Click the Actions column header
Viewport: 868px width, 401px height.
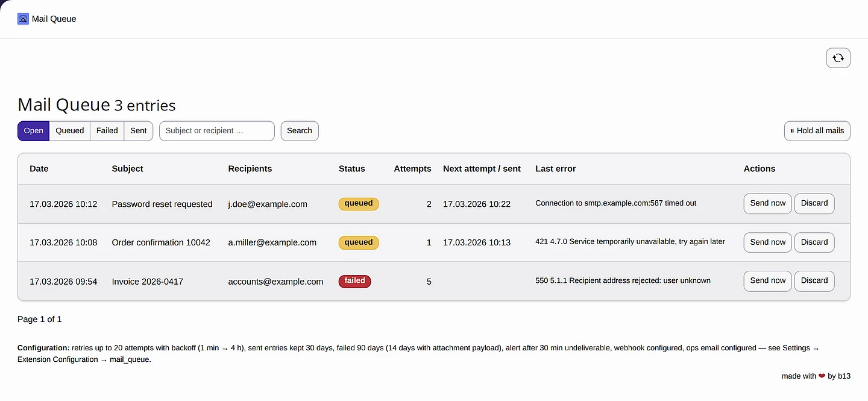click(759, 169)
